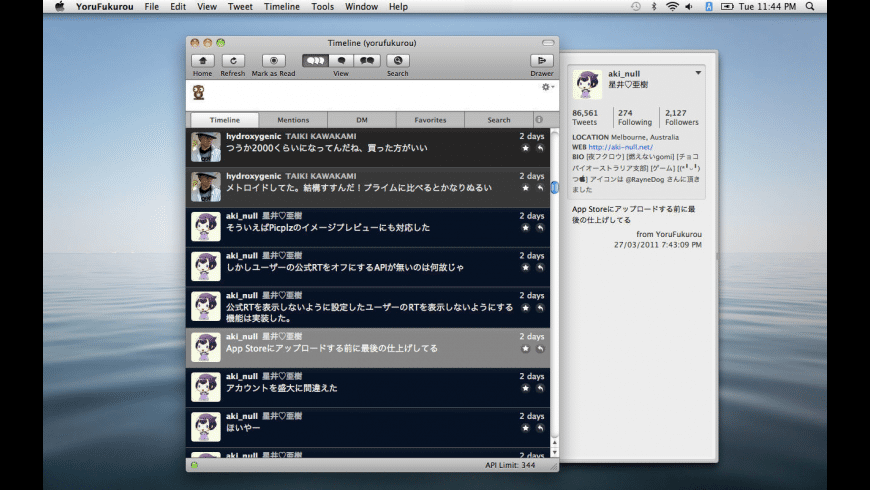Star the アカウントを盛大に間違えた tweet
870x490 pixels.
[x=525, y=388]
